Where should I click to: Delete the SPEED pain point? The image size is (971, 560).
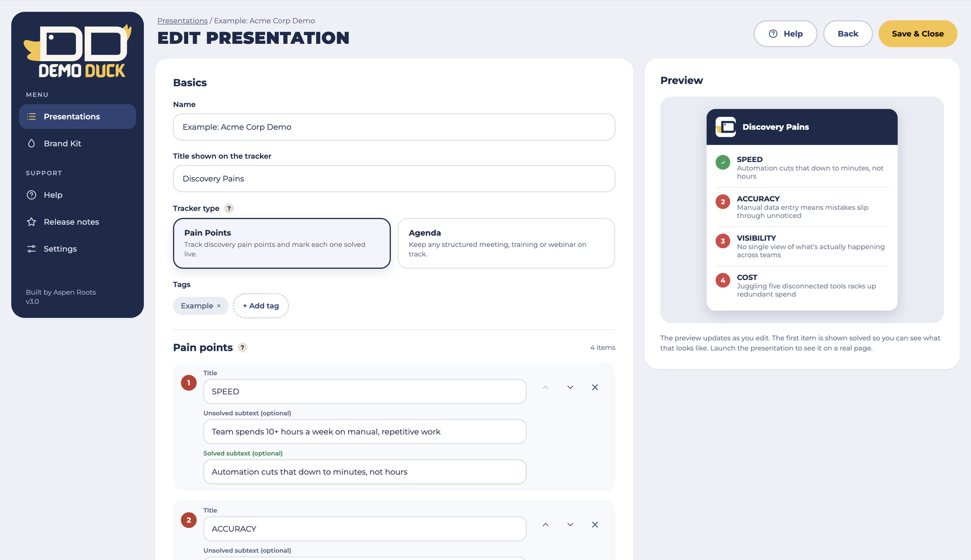(x=595, y=387)
